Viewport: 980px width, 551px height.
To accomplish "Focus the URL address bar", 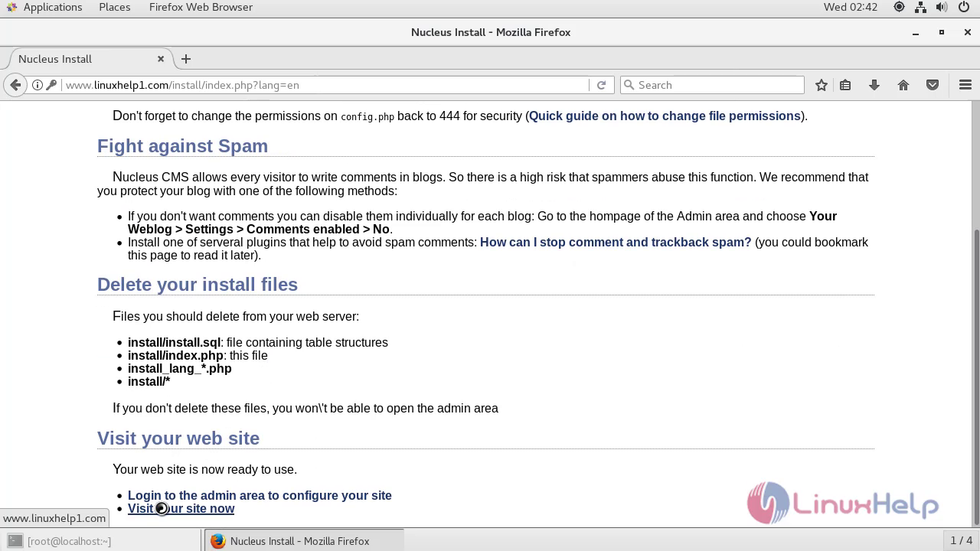I will coord(325,85).
